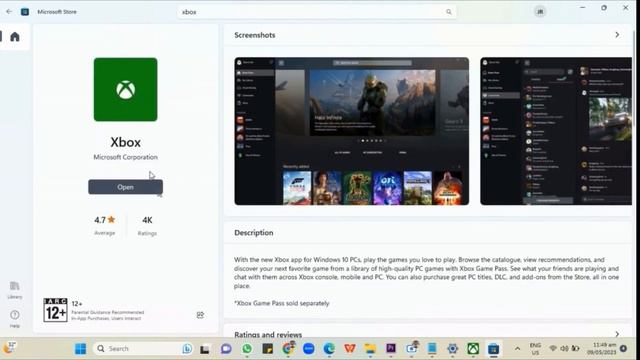Viewport: 640px width, 360px height.
Task: Open the Xbox app with the Open button
Action: tap(125, 187)
